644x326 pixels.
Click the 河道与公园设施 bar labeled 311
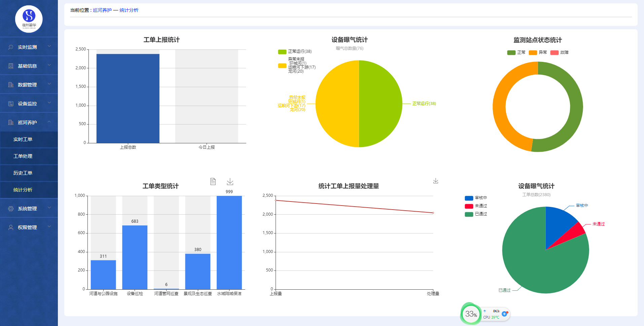(x=103, y=275)
